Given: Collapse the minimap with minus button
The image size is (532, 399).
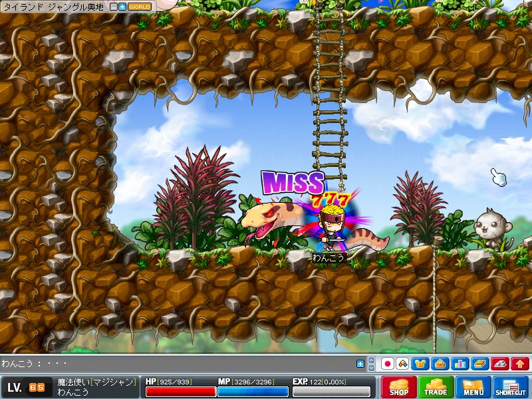Looking at the screenshot, I should pyautogui.click(x=114, y=7).
